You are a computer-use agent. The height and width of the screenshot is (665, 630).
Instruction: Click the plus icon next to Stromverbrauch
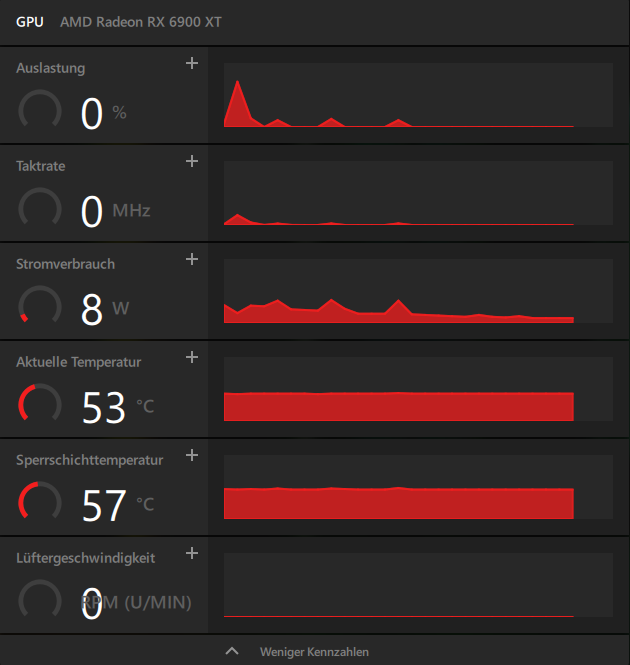point(192,259)
